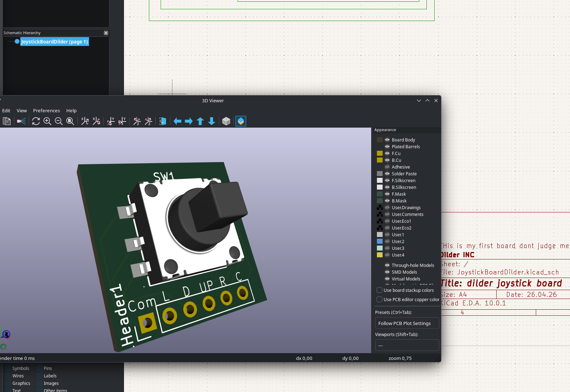This screenshot has height=392, width=570.
Task: Hide Virtual Models in viewer
Action: [x=387, y=279]
